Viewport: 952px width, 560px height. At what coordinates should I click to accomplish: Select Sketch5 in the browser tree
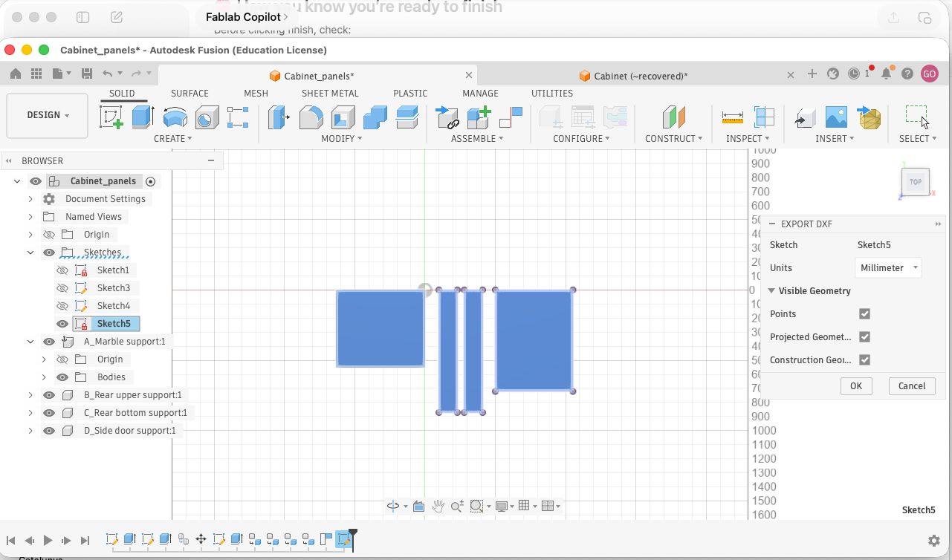pos(114,324)
